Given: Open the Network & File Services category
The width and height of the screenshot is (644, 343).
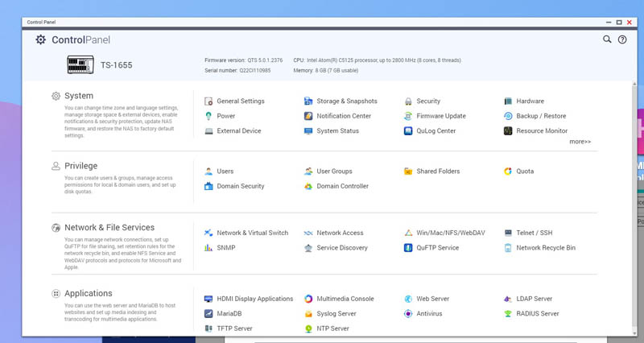Looking at the screenshot, I should click(x=109, y=228).
